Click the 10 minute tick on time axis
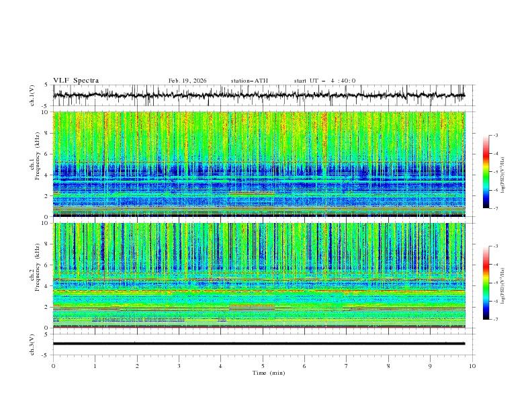Screen dimensions: 532x411 (x=472, y=366)
